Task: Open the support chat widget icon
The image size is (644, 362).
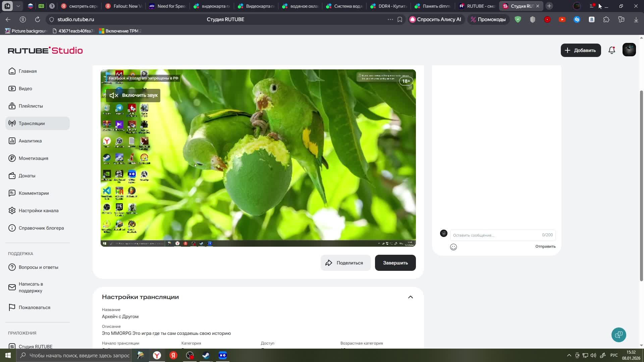Action: [x=619, y=335]
